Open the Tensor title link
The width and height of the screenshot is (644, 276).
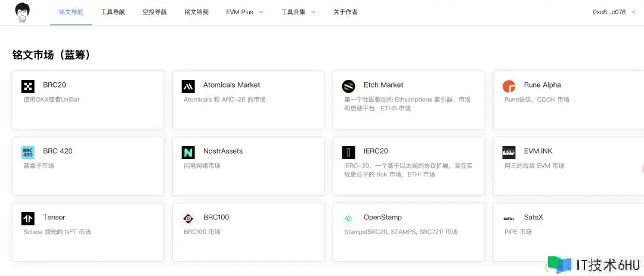click(x=54, y=217)
